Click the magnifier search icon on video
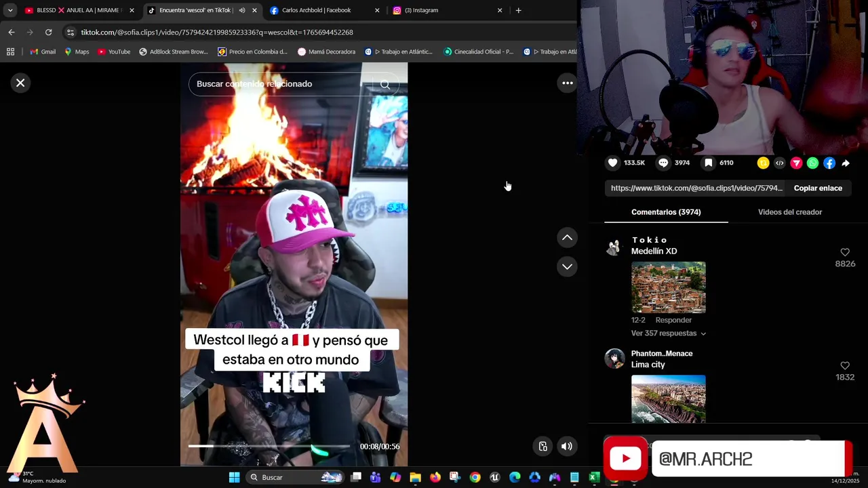 385,84
